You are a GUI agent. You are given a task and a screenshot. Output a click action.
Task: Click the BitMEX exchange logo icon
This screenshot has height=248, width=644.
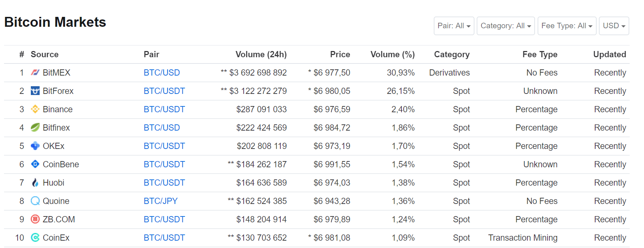(35, 72)
